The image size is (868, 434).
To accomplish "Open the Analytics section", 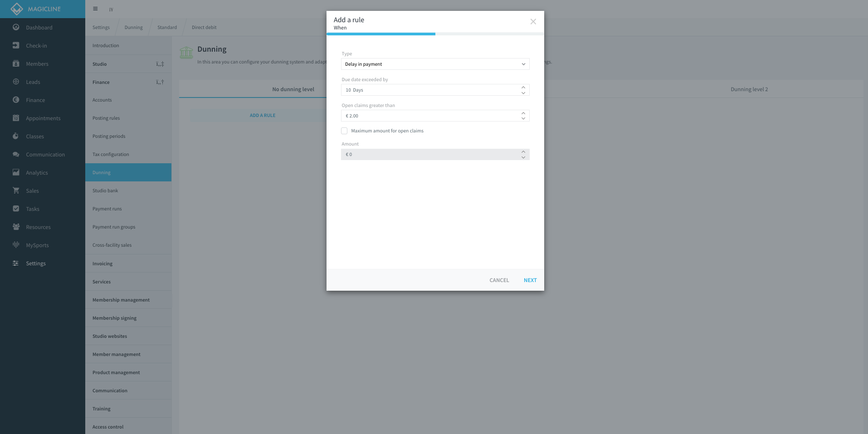I will 37,172.
